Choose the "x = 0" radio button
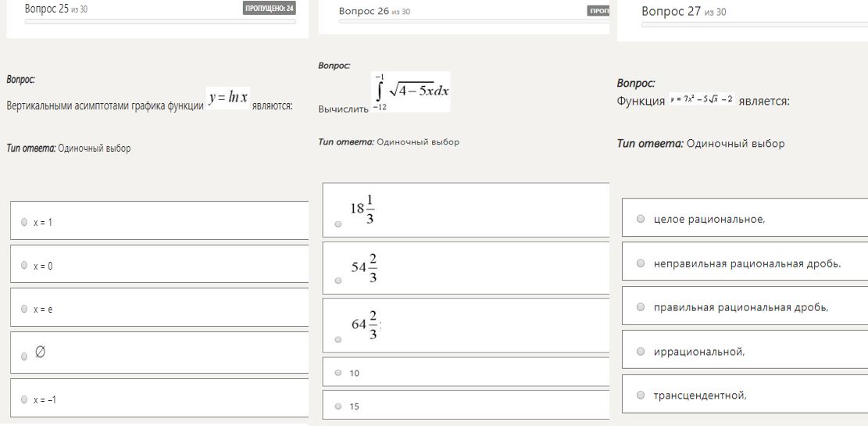Screen dimensions: 868x426 click(24, 266)
